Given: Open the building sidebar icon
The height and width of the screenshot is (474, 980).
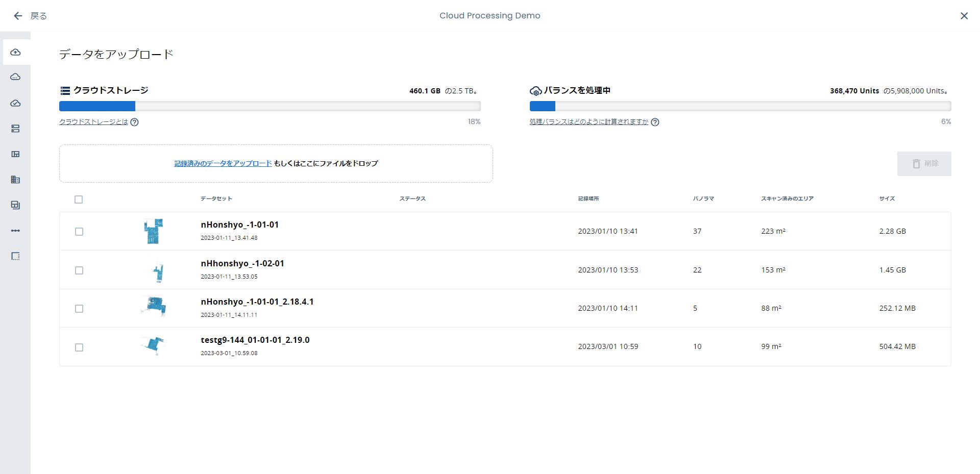Looking at the screenshot, I should [x=15, y=180].
